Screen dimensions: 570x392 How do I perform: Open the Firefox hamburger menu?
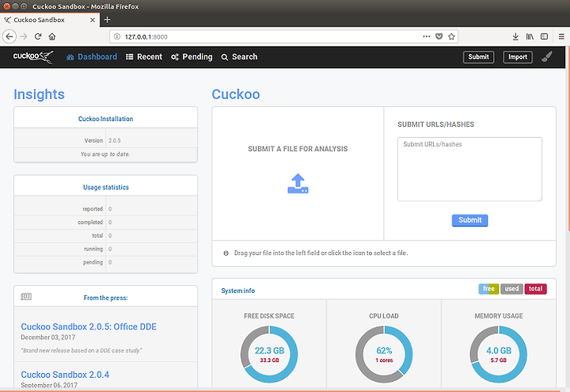coord(561,36)
